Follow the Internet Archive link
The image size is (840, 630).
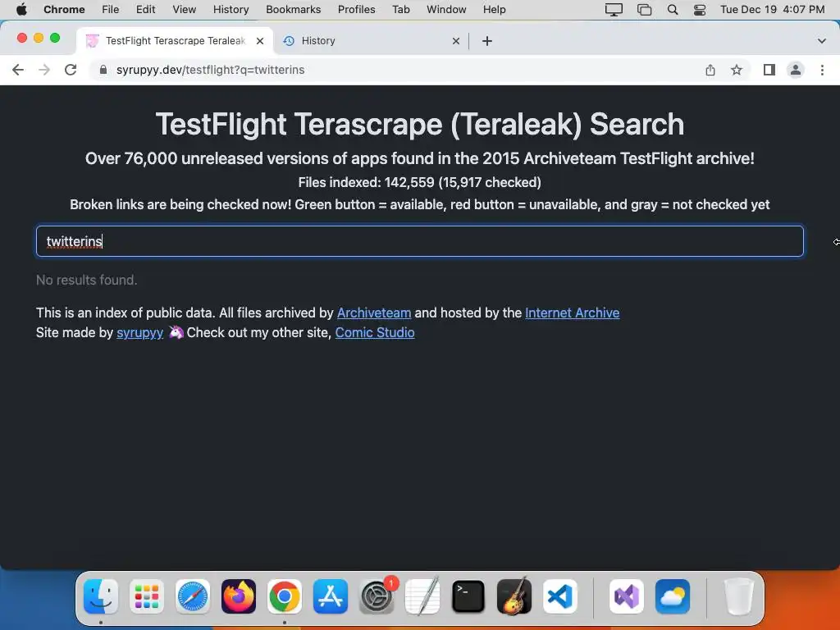(x=572, y=313)
